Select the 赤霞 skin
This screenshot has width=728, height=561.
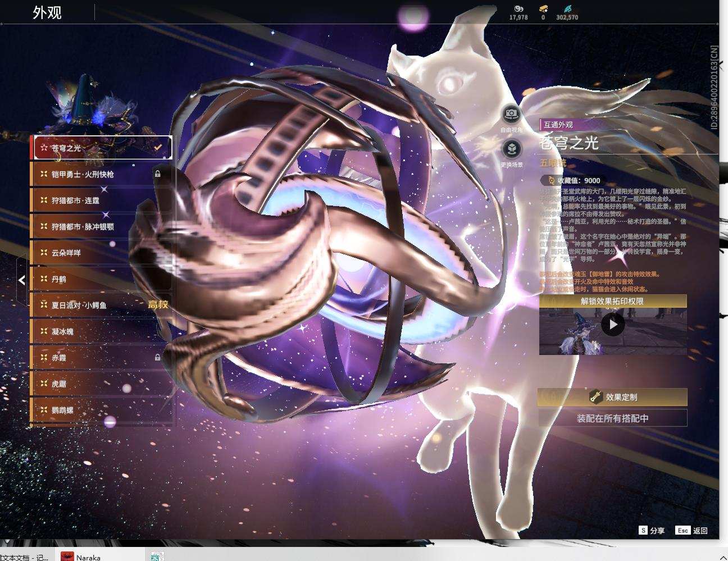coord(101,358)
